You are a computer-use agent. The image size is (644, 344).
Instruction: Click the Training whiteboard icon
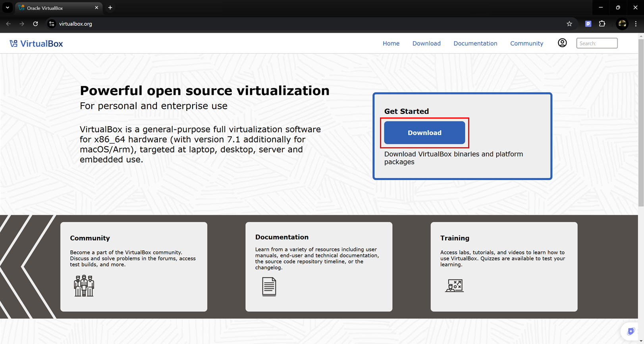pos(454,286)
